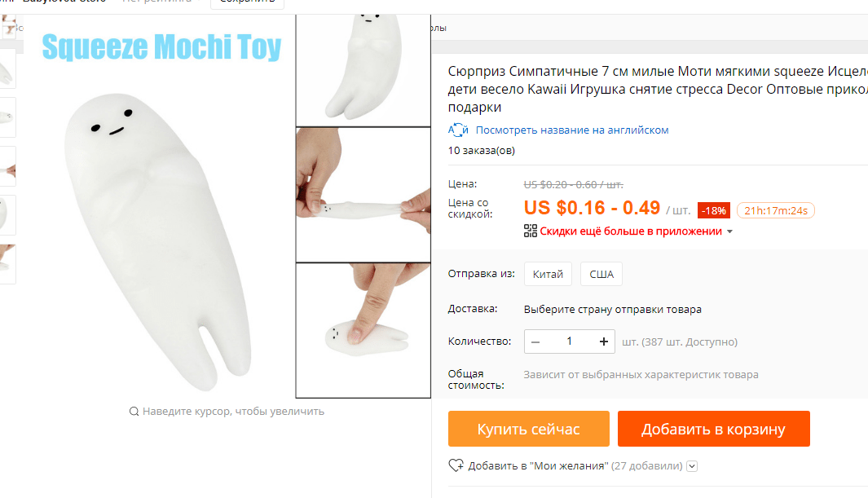Click the magnifier icon under the product image
868x498 pixels.
(134, 411)
